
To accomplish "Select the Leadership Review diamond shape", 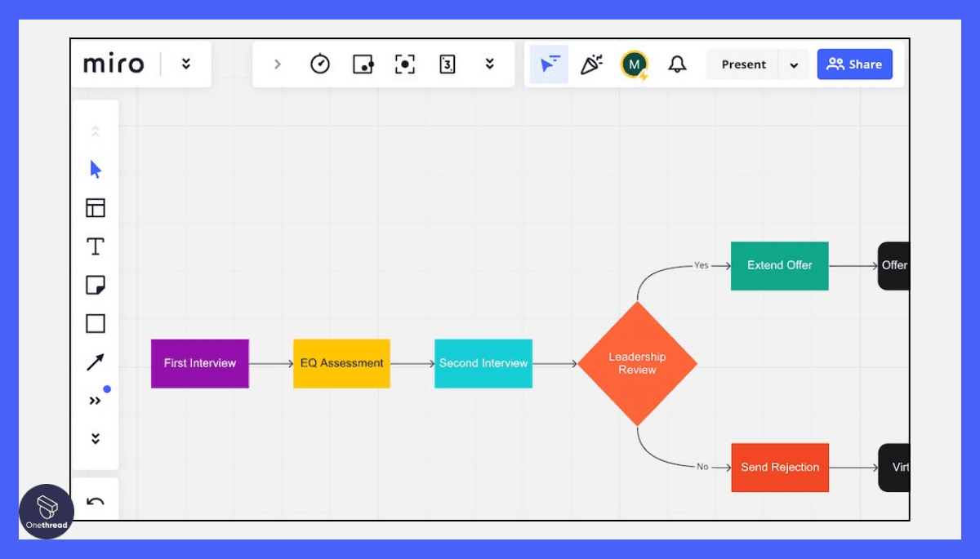I will (x=638, y=363).
